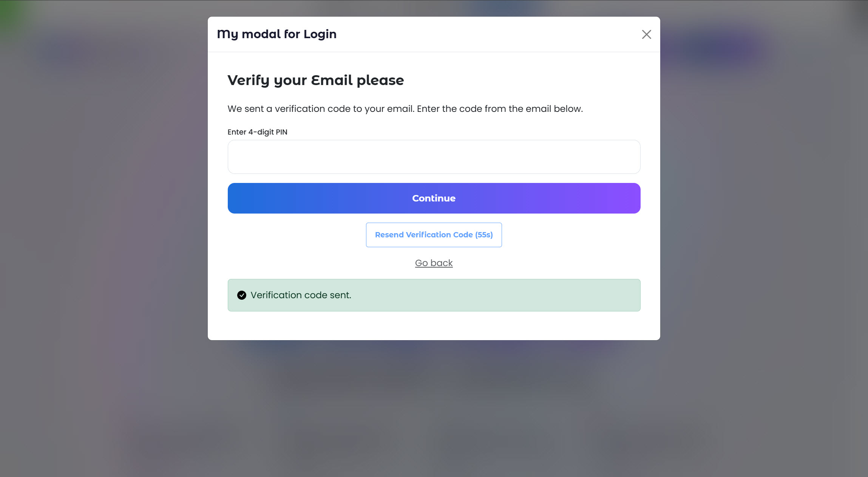
Task: Click the word "Email" in the heading
Action: 332,80
